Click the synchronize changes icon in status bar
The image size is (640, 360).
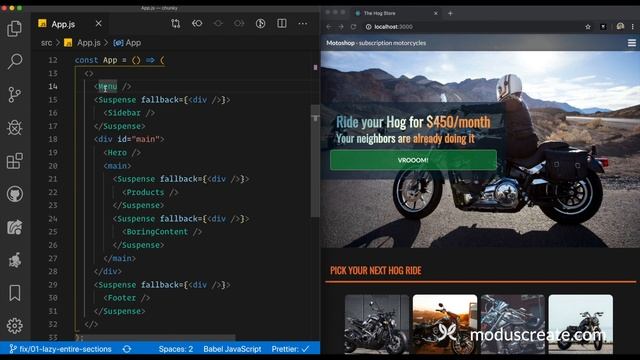point(127,349)
